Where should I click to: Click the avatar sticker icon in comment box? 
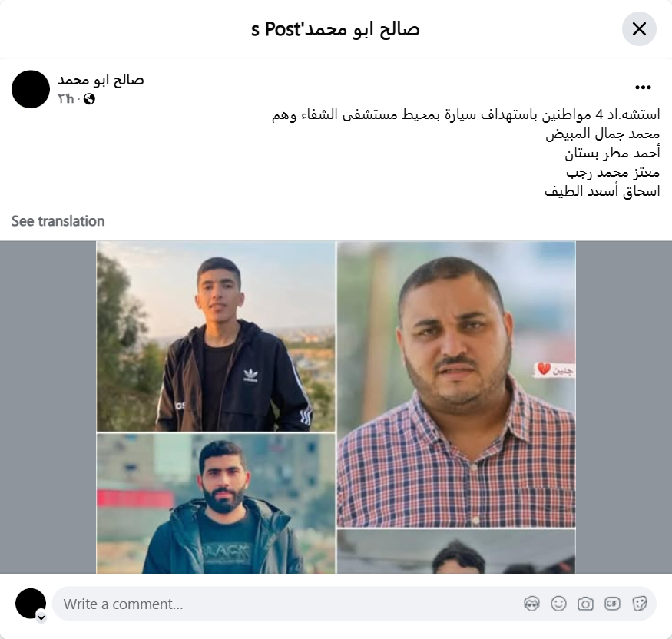pos(531,604)
